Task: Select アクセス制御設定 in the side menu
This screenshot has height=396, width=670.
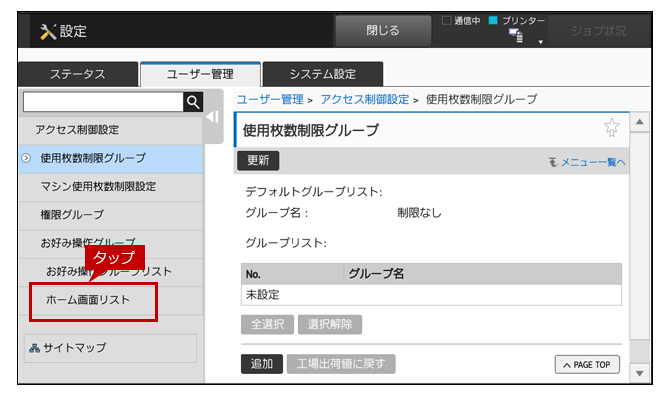Action: (111, 130)
